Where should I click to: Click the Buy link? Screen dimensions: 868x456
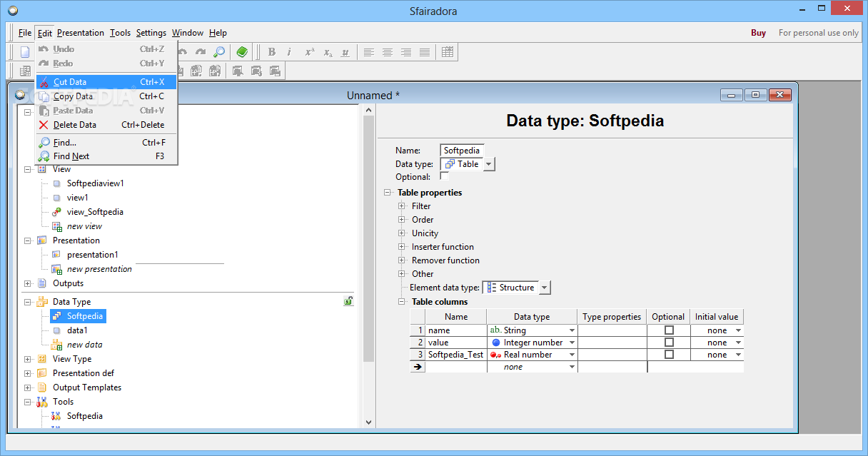pos(758,33)
